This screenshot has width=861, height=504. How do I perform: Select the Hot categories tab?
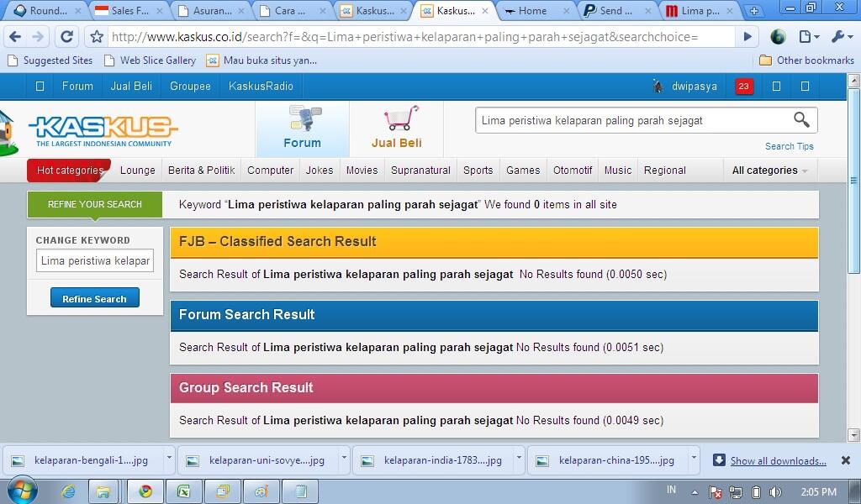coord(69,170)
